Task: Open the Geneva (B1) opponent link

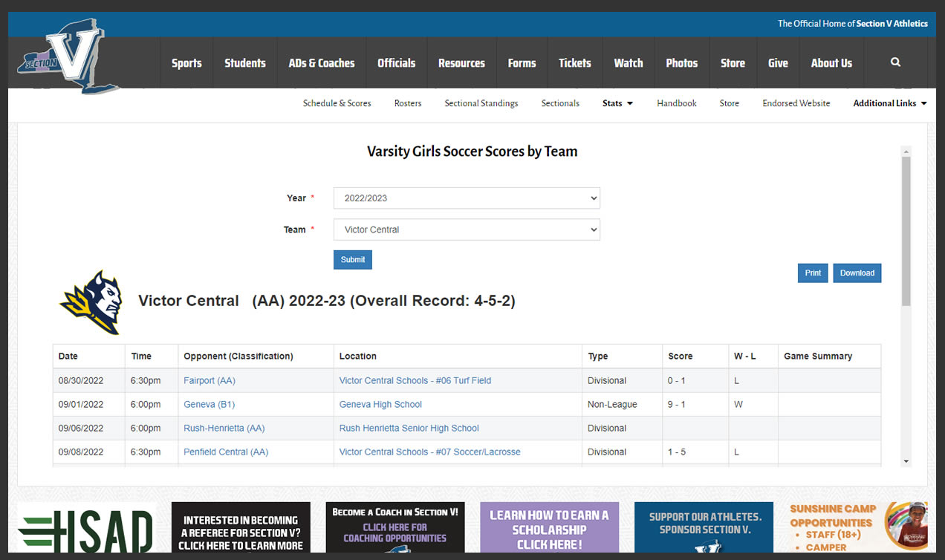Action: coord(210,404)
